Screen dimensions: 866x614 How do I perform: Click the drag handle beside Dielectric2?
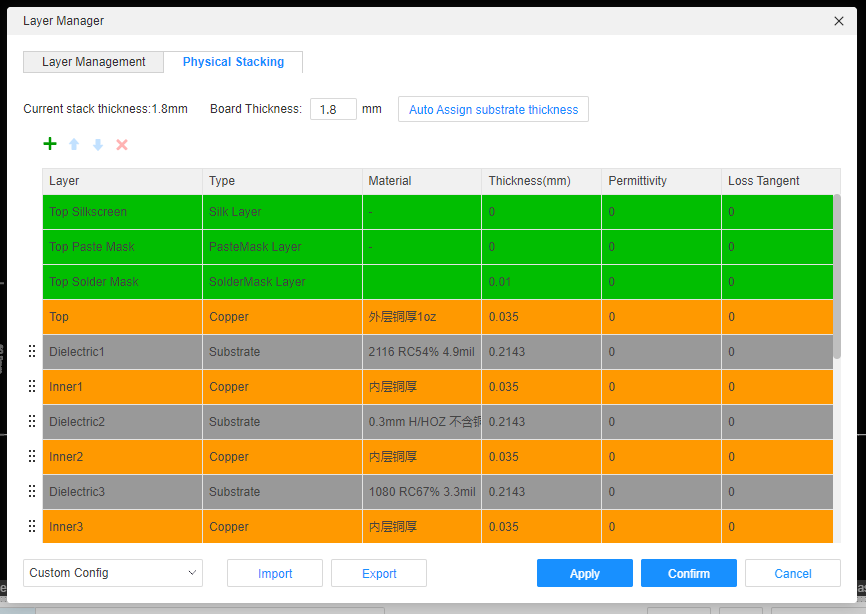(31, 422)
